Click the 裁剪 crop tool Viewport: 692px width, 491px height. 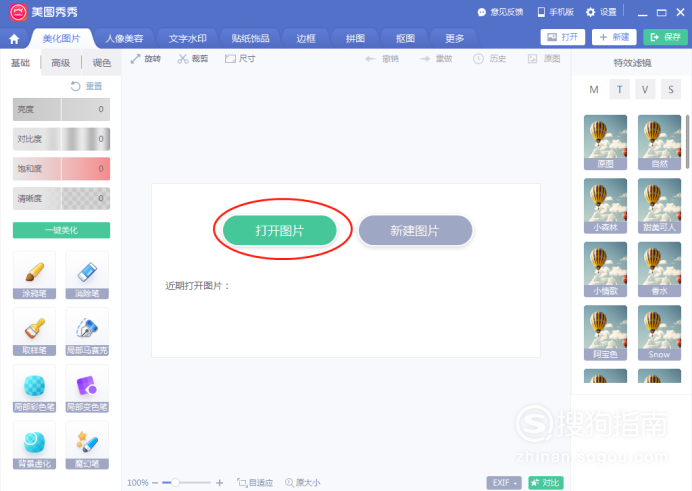[193, 59]
